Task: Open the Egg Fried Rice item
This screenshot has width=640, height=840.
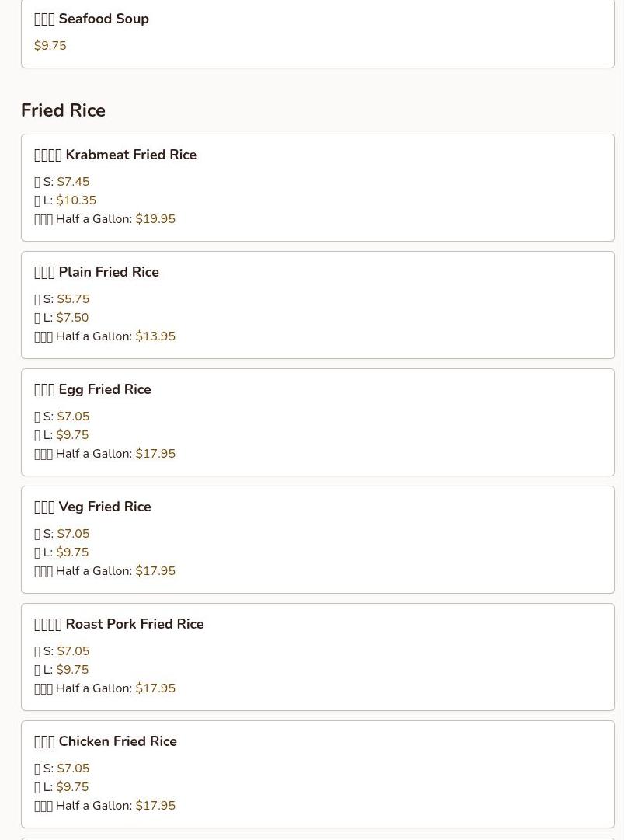Action: click(x=92, y=389)
